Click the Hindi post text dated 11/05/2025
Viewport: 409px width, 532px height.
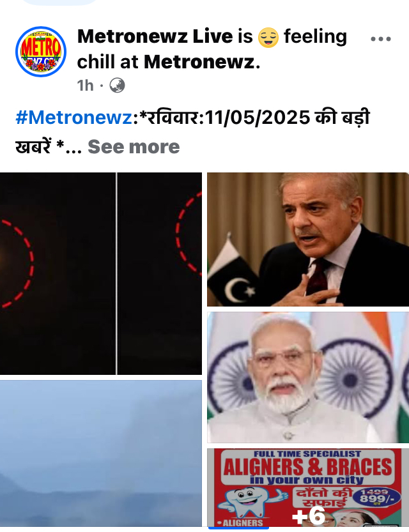pyautogui.click(x=192, y=132)
